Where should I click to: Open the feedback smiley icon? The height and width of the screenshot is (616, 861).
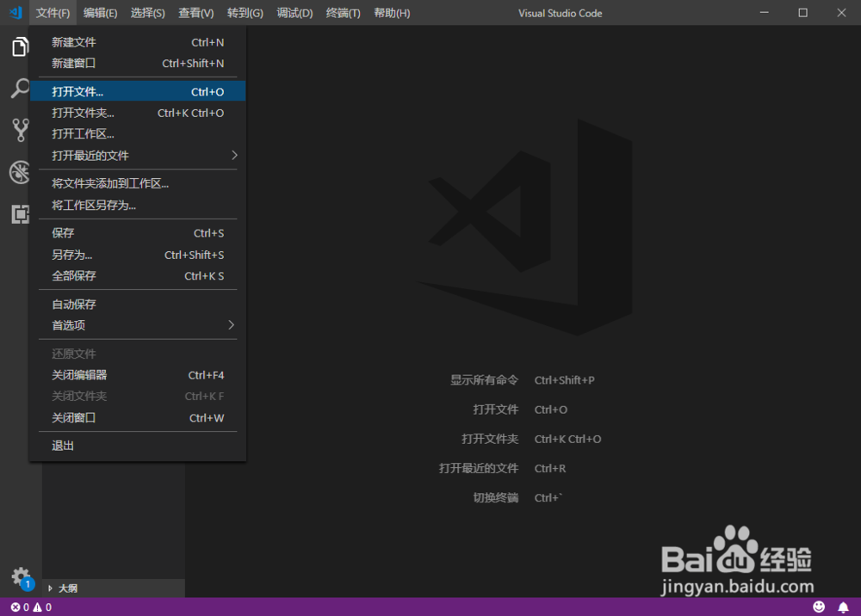tap(818, 607)
